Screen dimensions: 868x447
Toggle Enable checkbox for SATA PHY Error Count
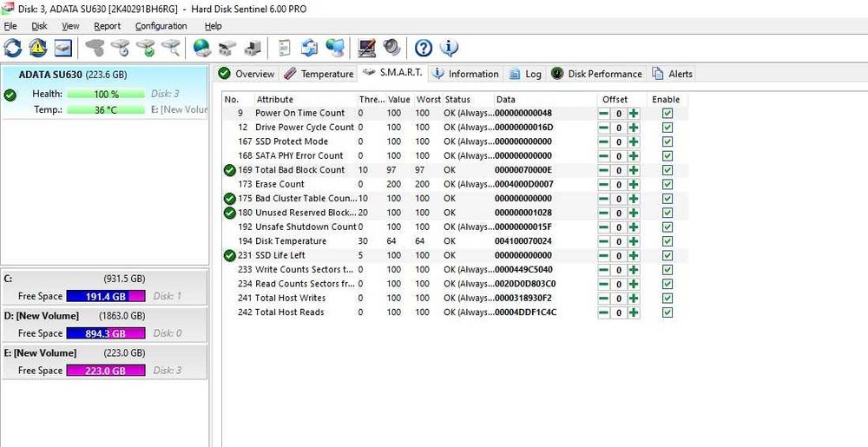click(667, 156)
